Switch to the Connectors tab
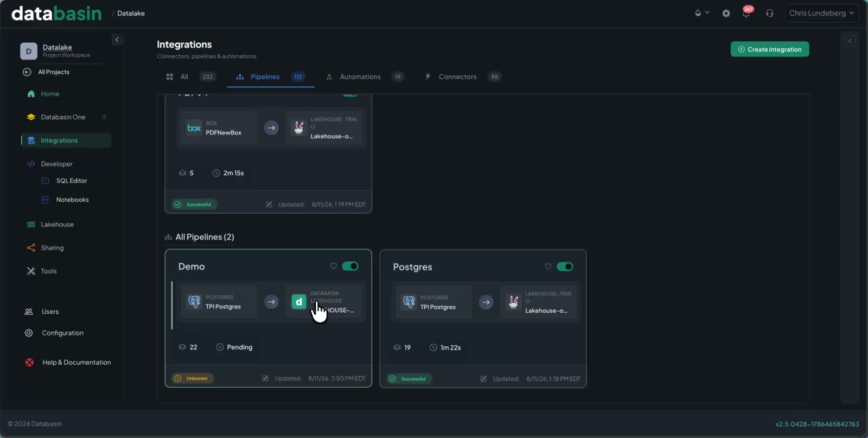Viewport: 868px width, 438px height. click(463, 77)
